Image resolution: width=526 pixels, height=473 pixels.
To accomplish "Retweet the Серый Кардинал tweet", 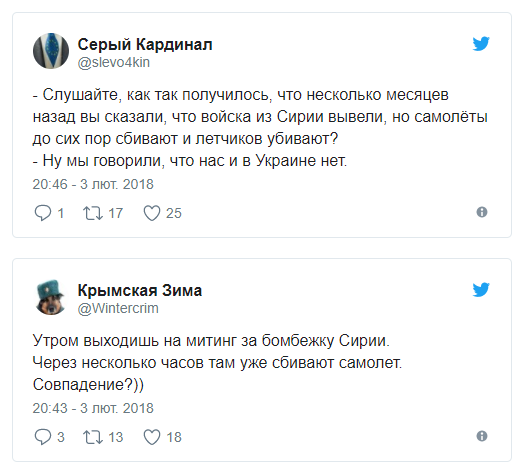I will click(93, 213).
